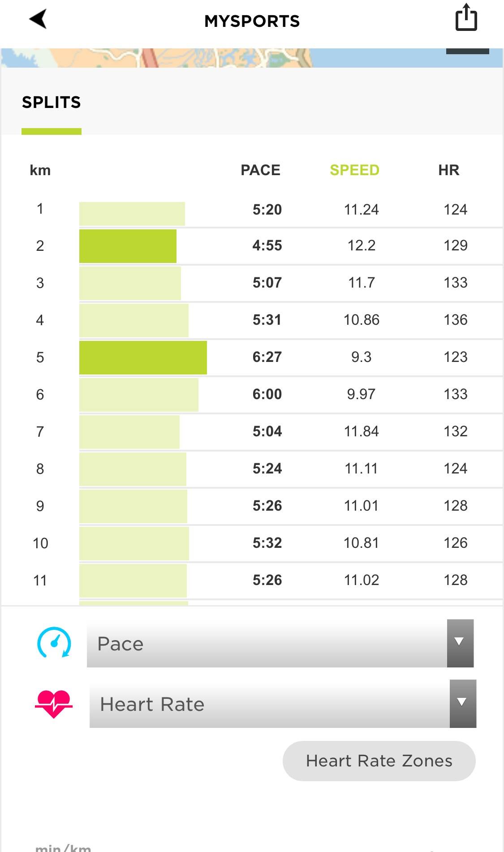
Task: Open Heart Rate Zones
Action: 379,761
